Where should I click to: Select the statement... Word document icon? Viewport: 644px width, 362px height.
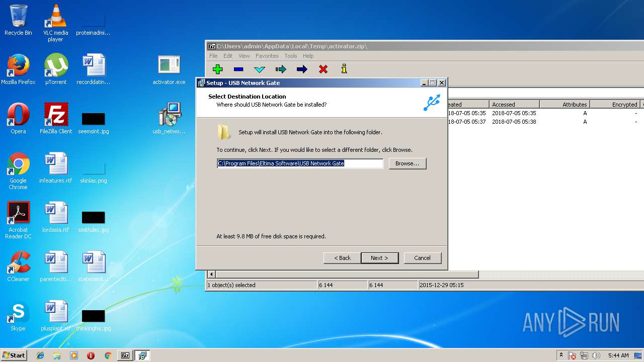pyautogui.click(x=94, y=266)
